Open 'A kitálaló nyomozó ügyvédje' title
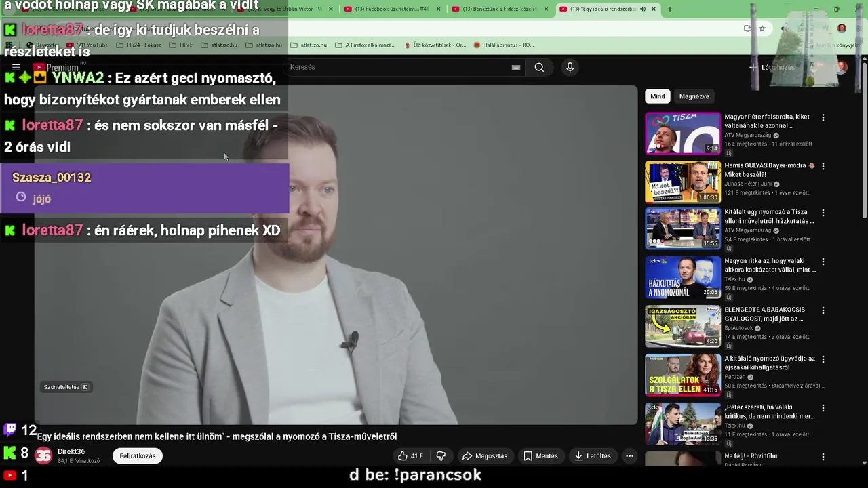Screen dimensions: 868x488 coord(769,363)
